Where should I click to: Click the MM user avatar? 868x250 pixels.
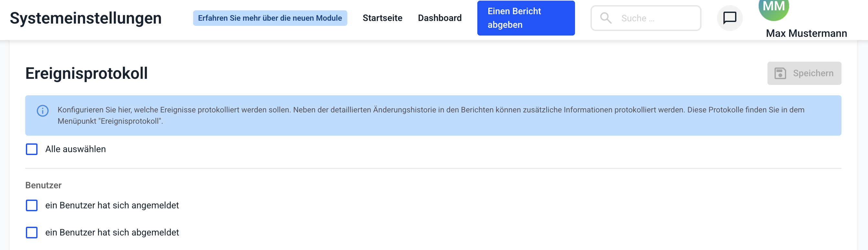point(773,8)
